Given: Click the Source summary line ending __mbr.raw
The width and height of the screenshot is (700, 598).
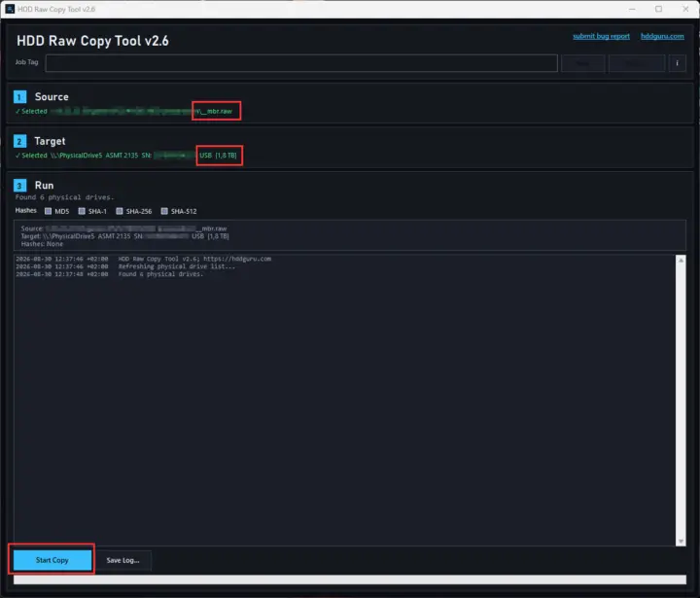Looking at the screenshot, I should point(123,229).
